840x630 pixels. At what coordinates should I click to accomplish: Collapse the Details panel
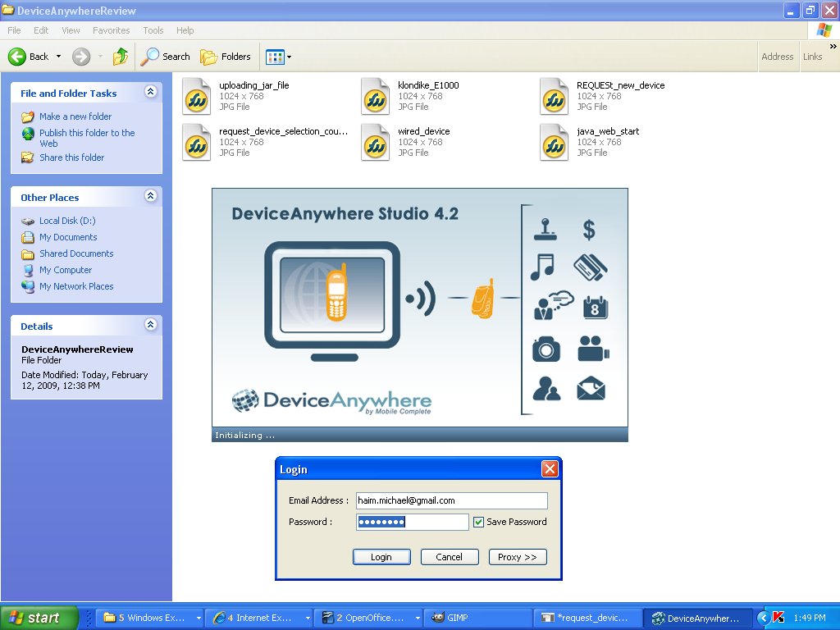point(150,326)
